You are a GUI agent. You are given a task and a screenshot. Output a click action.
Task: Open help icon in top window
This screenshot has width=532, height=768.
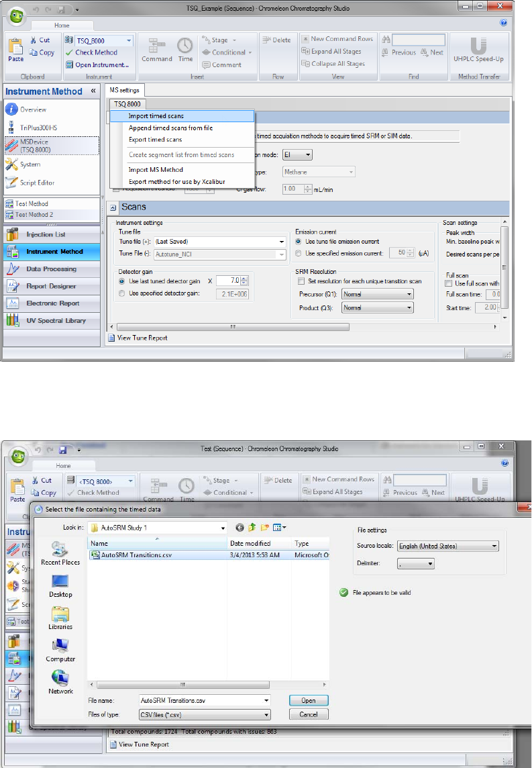point(503,23)
